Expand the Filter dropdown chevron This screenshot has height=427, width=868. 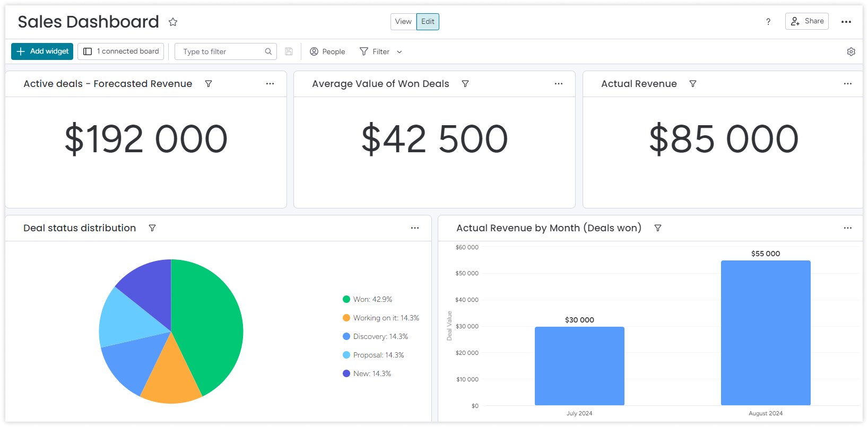[400, 52]
